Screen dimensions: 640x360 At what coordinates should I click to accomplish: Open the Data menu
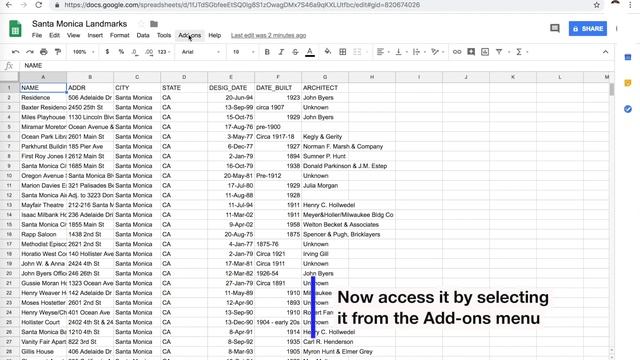tap(143, 36)
